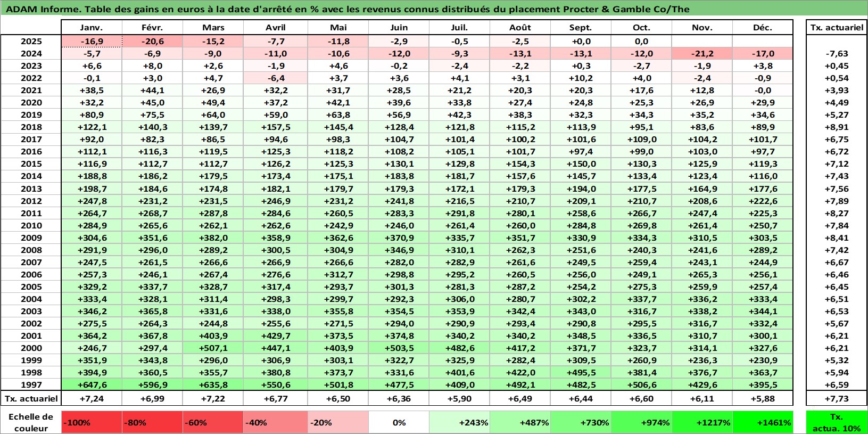
Task: Click cell +635,8 for March 1997
Action: tap(213, 384)
